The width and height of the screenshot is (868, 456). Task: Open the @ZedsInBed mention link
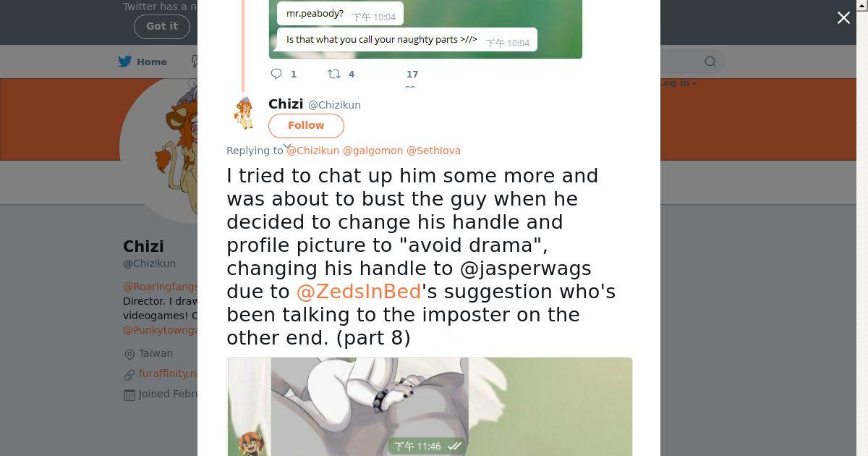(359, 291)
